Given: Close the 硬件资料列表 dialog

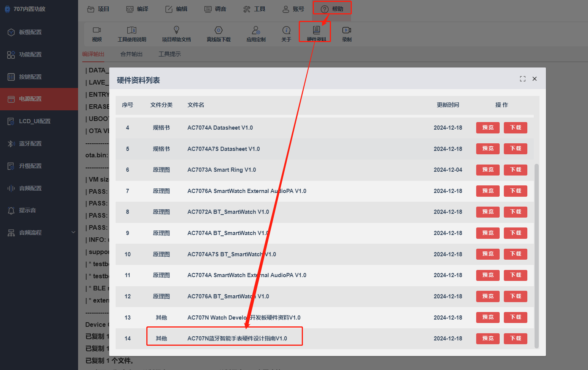Looking at the screenshot, I should pos(535,79).
